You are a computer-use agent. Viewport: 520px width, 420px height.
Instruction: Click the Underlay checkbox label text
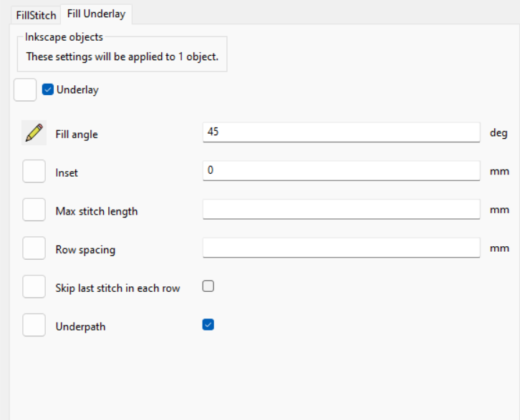tap(77, 89)
